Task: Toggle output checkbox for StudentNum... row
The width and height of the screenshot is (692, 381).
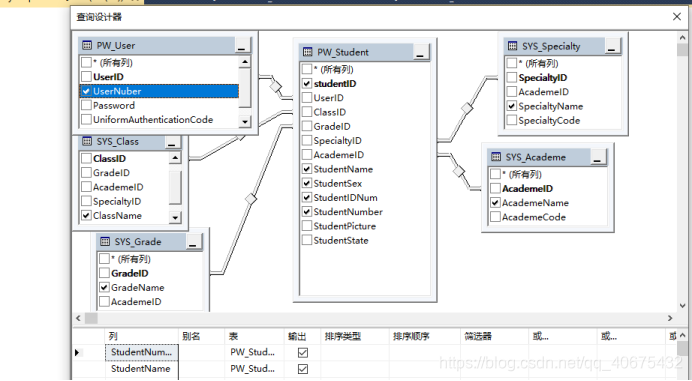Action: (x=303, y=352)
